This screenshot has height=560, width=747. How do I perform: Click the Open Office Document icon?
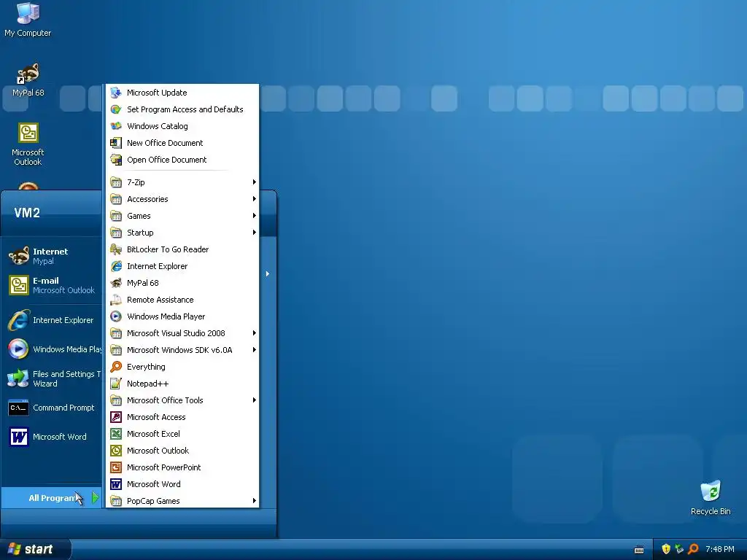[116, 160]
